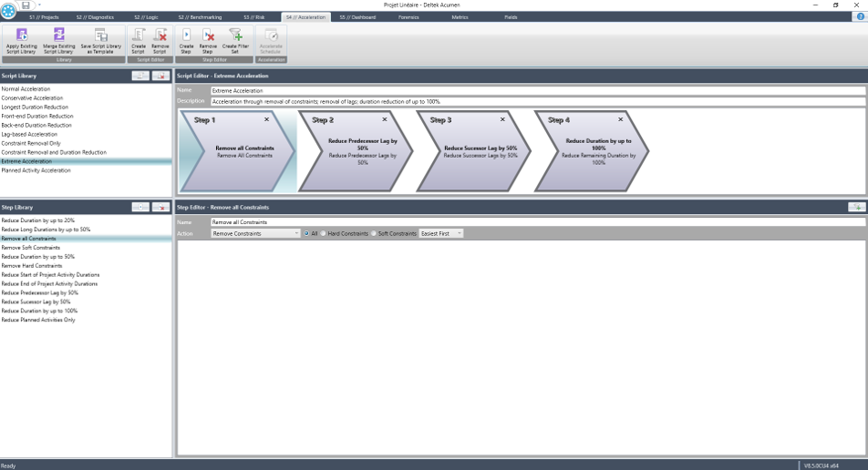This screenshot has height=470, width=868.
Task: Select the Soft Constraints radio button
Action: [x=374, y=233]
